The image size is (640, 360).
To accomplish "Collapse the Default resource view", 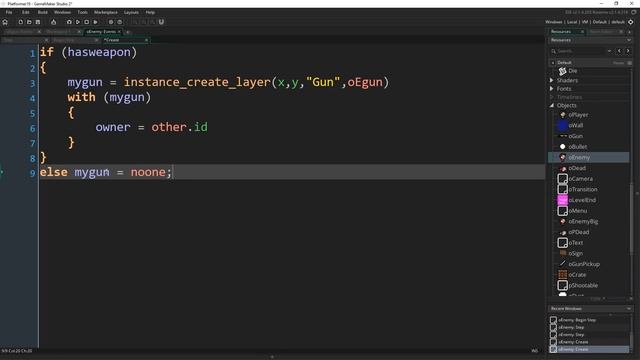I will coord(553,62).
